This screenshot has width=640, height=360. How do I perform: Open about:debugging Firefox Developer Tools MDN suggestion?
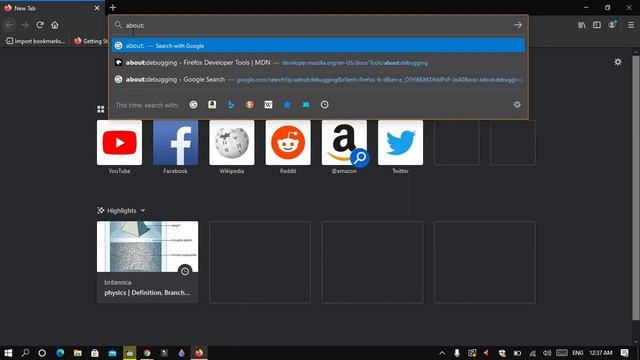click(318, 62)
